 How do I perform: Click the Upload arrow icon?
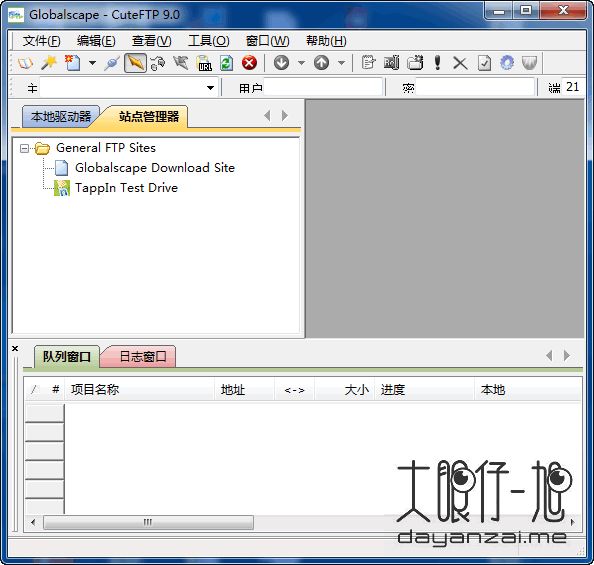tap(321, 63)
